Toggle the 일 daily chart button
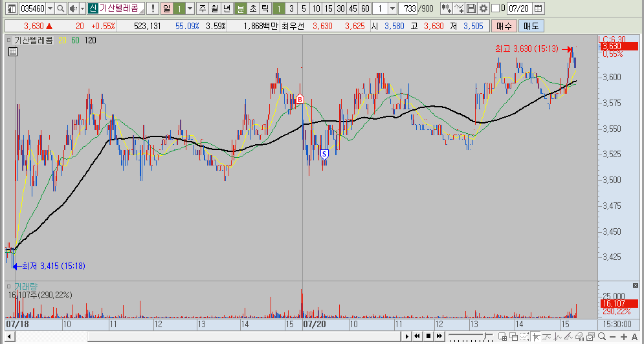The image size is (644, 344). (167, 8)
